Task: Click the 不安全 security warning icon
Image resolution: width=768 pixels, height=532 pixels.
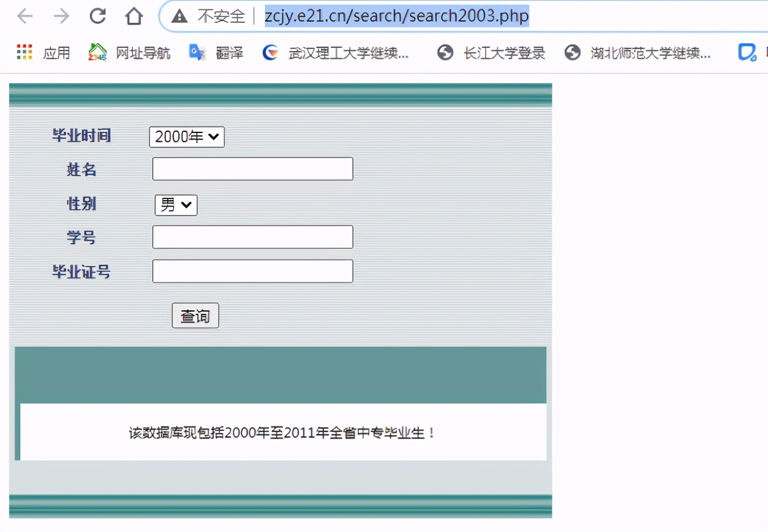Action: 179,16
